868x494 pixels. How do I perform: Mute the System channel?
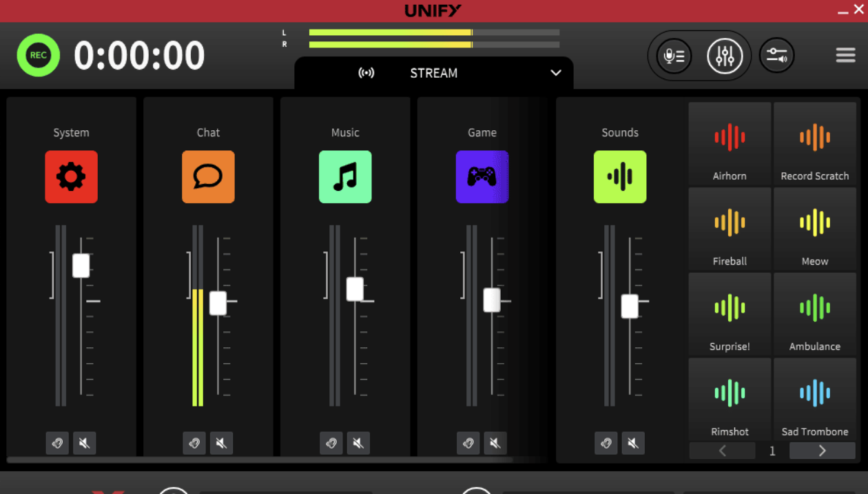[84, 443]
